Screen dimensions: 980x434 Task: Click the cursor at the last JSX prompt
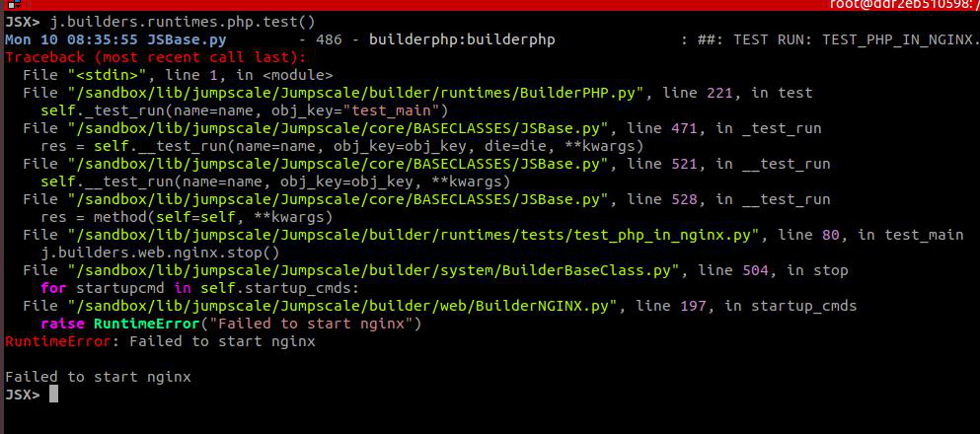pyautogui.click(x=53, y=394)
